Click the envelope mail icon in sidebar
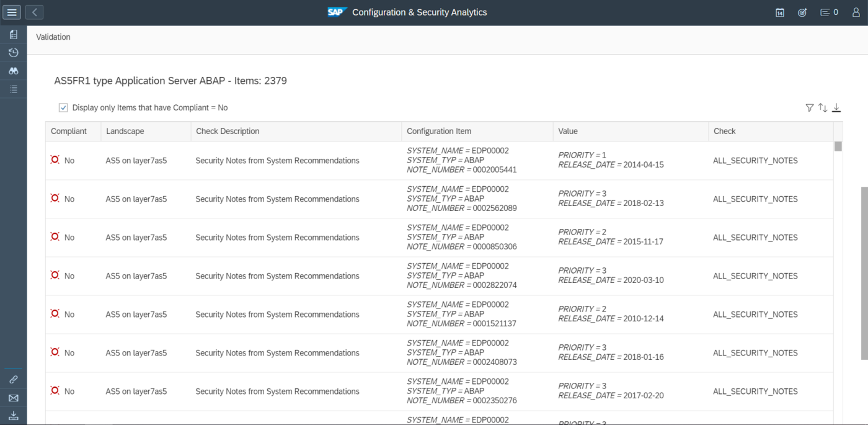Viewport: 868px width, 425px height. 13,398
